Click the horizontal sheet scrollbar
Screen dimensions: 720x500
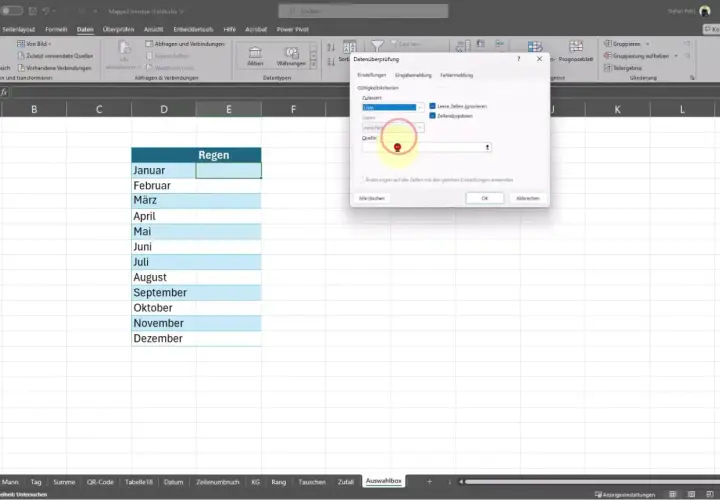tap(592, 482)
